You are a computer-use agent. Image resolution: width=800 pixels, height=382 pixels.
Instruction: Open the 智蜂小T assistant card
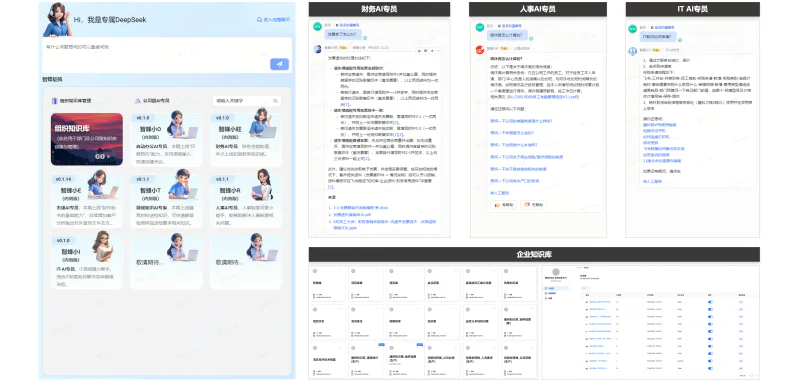coord(166,201)
